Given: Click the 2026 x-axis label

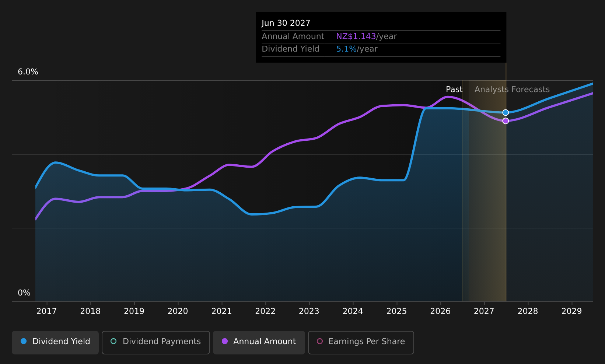Looking at the screenshot, I should click(440, 311).
